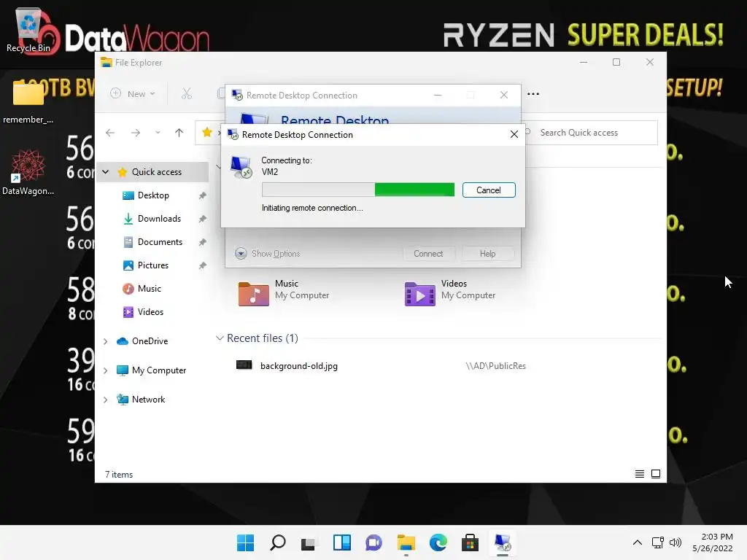Expand the OneDrive tree node
Image resolution: width=747 pixels, height=560 pixels.
click(106, 341)
